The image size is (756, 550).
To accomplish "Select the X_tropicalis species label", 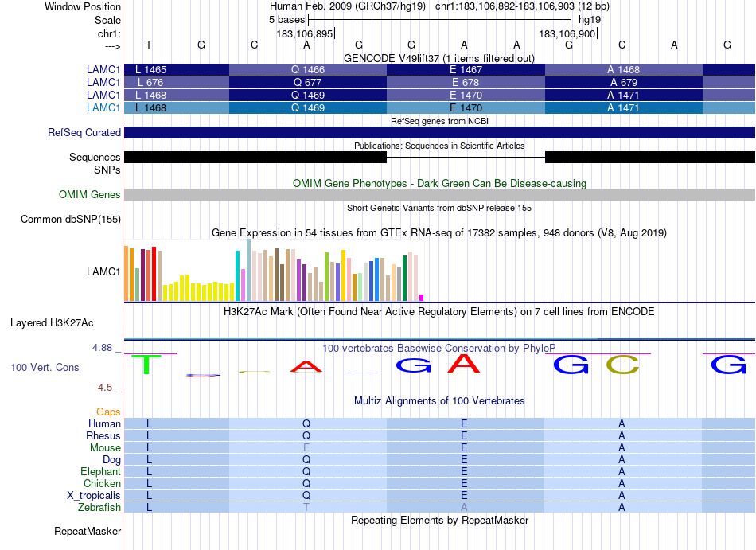I will pos(94,496).
